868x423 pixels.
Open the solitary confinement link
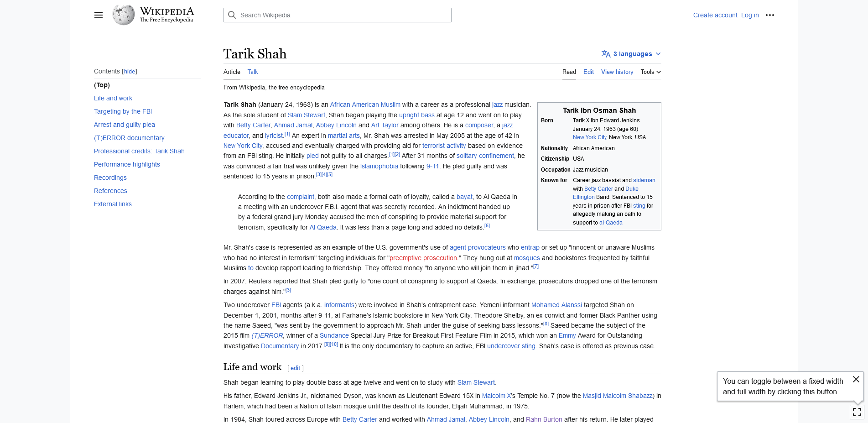point(485,156)
